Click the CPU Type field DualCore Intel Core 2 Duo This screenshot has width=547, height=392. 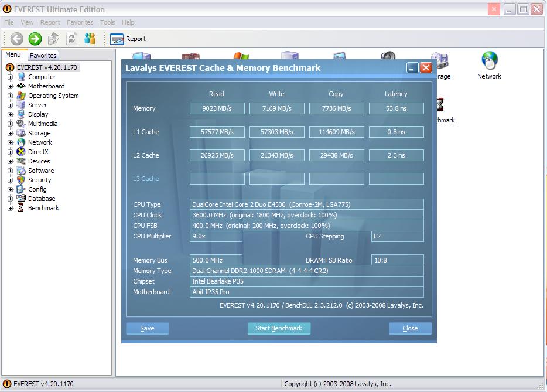pos(307,204)
